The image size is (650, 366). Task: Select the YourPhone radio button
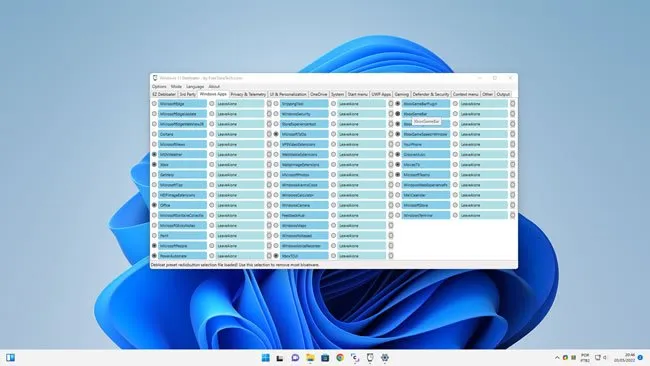point(398,144)
